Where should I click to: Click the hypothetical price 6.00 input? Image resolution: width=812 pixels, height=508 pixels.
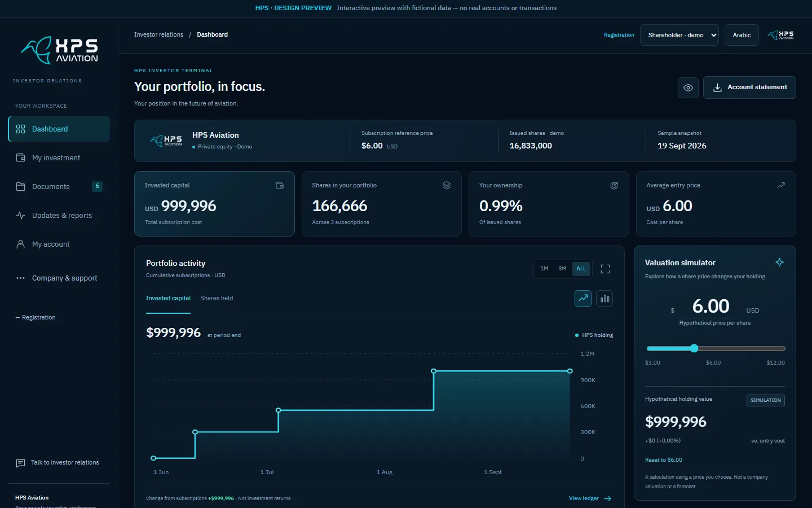710,306
